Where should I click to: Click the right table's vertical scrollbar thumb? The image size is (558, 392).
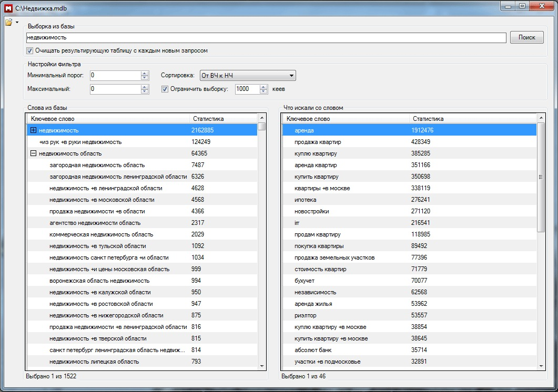[541, 178]
